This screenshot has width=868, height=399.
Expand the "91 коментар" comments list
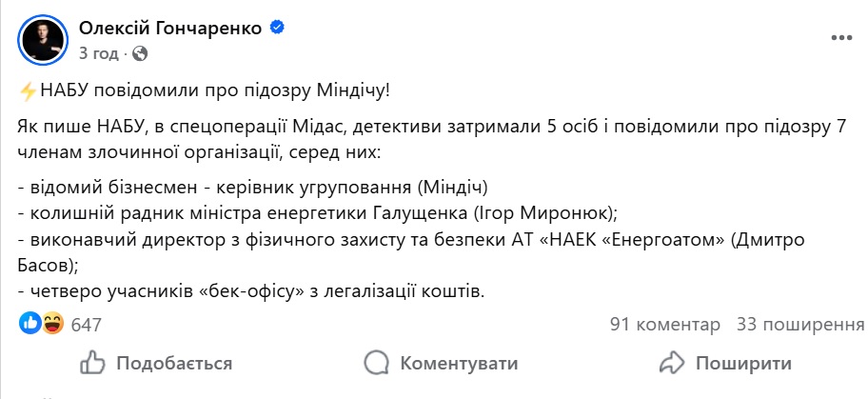click(x=664, y=325)
